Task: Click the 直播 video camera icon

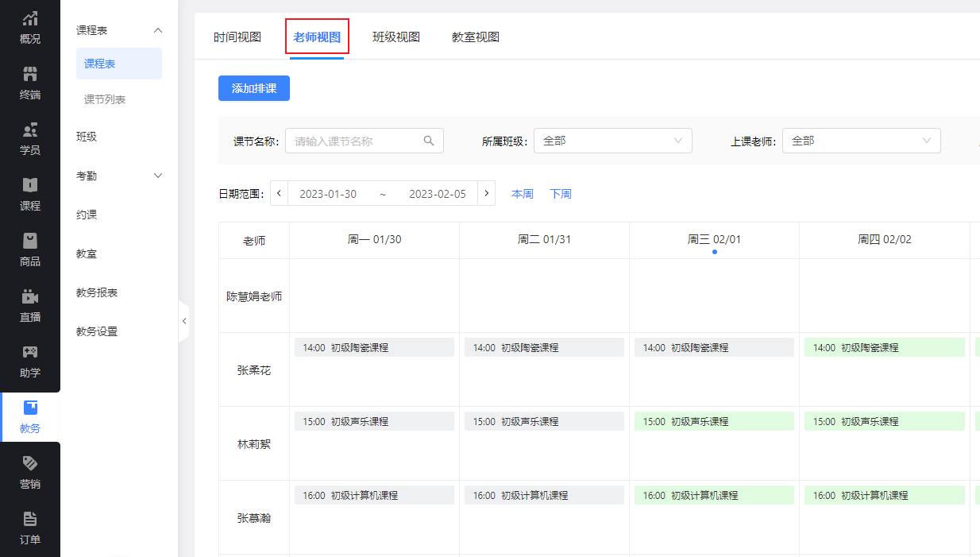Action: [30, 297]
